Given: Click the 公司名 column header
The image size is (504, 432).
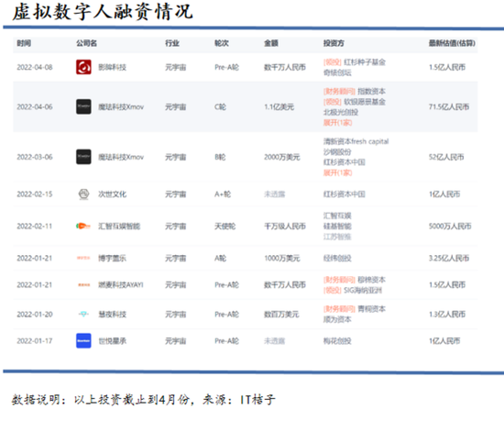Looking at the screenshot, I should tap(86, 43).
